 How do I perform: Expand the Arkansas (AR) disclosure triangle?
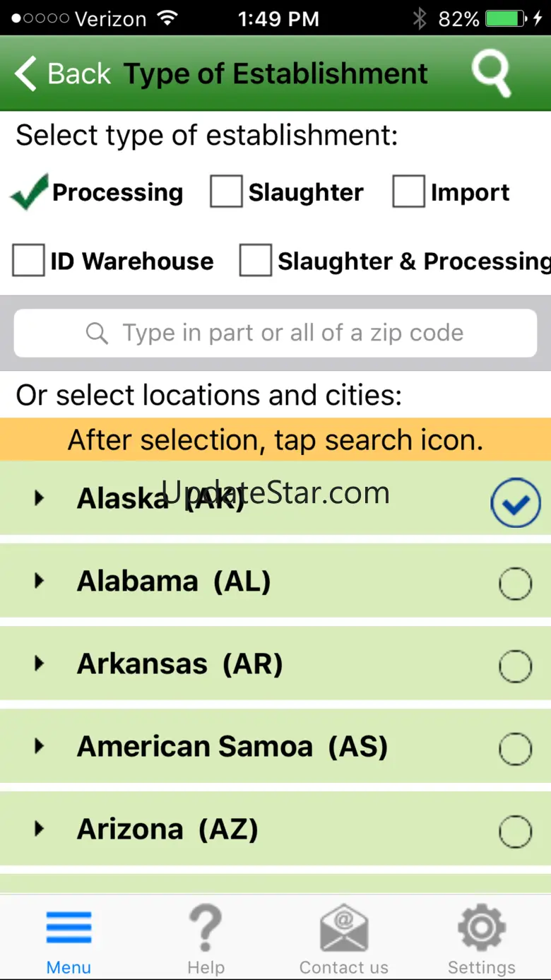40,663
